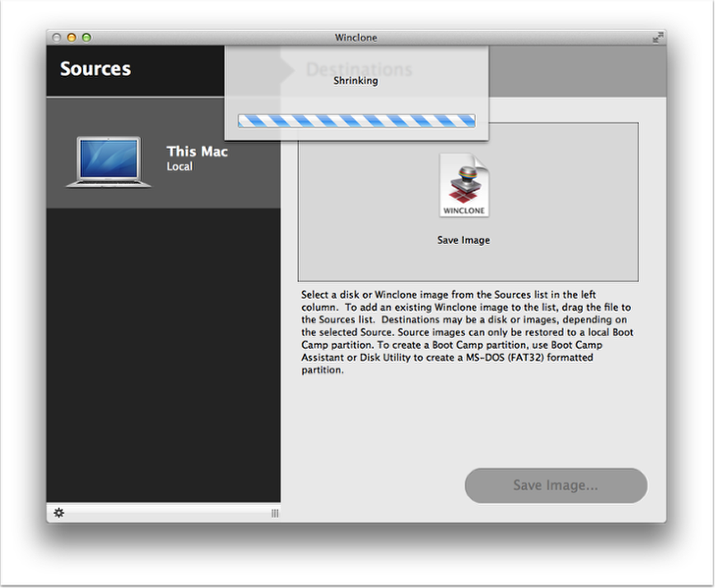Click the MacBook laptop icon in Sources
The image size is (715, 588).
[108, 162]
